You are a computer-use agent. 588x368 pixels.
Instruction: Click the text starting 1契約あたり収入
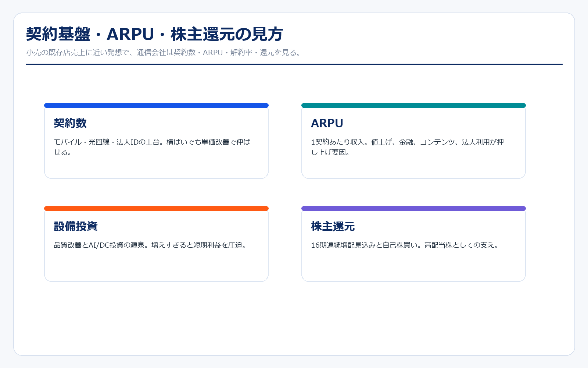click(408, 147)
